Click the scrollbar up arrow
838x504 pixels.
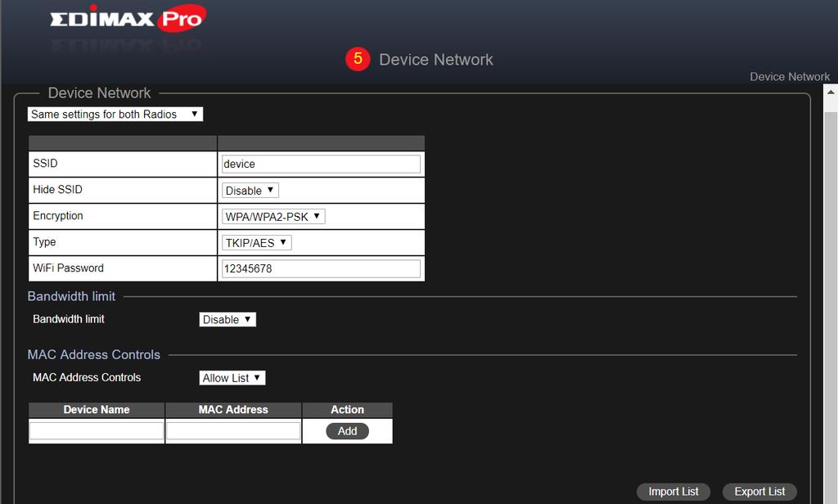coord(831,92)
